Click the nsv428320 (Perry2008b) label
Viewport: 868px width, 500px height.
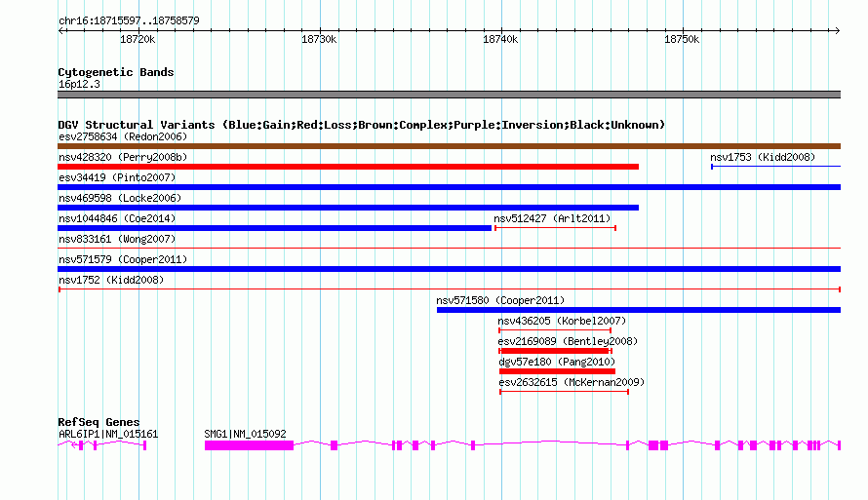pyautogui.click(x=123, y=157)
